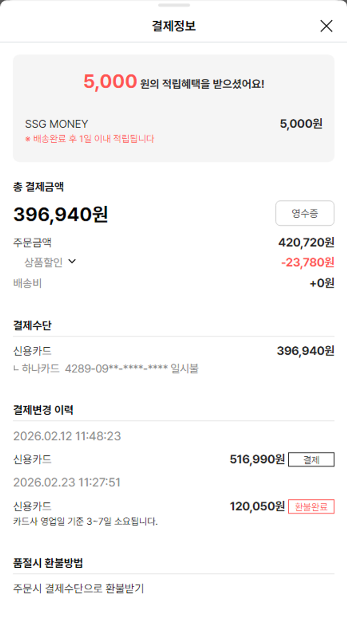This screenshot has height=644, width=347.
Task: Close the 결제정보 panel with X
Action: 326,26
